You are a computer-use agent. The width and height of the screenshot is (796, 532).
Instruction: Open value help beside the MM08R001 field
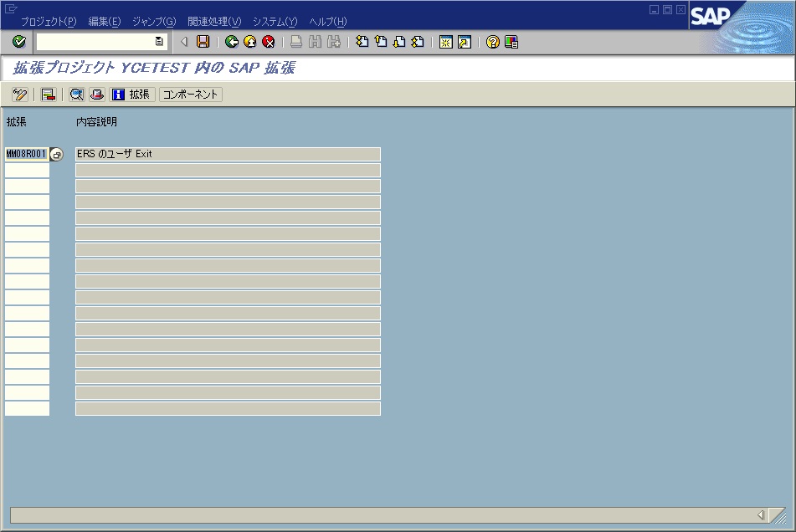(56, 154)
